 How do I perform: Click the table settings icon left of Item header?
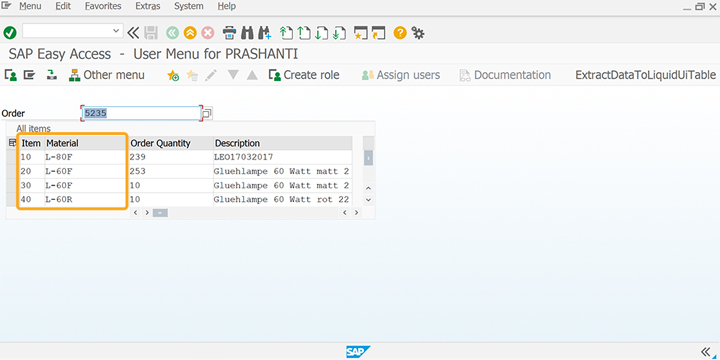tap(12, 143)
